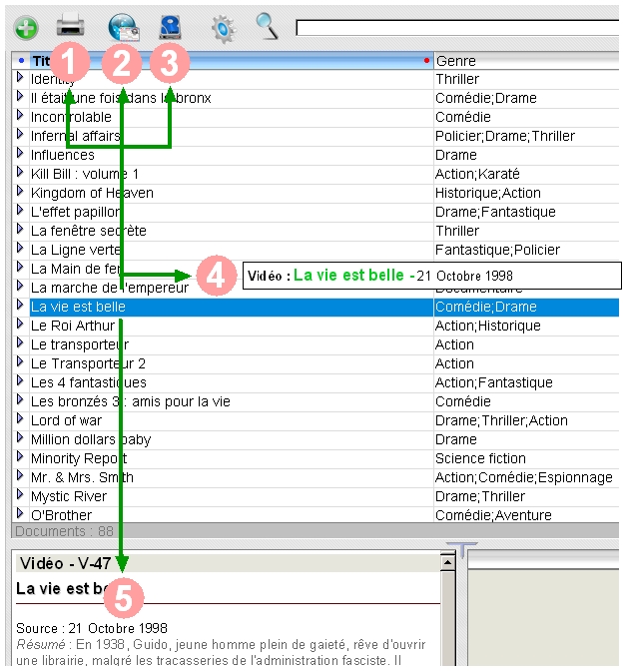
Task: Expand the Lord of war row
Action: click(x=20, y=418)
